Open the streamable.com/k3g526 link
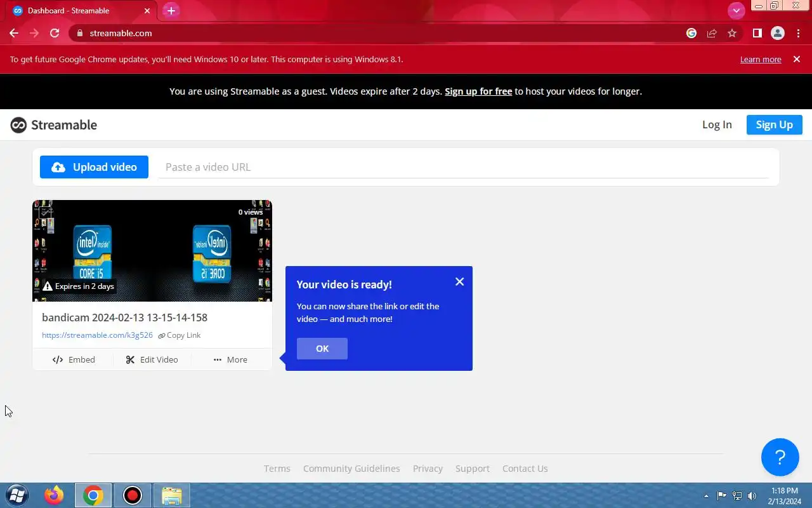Screen dimensions: 812x508 [x=97, y=335]
